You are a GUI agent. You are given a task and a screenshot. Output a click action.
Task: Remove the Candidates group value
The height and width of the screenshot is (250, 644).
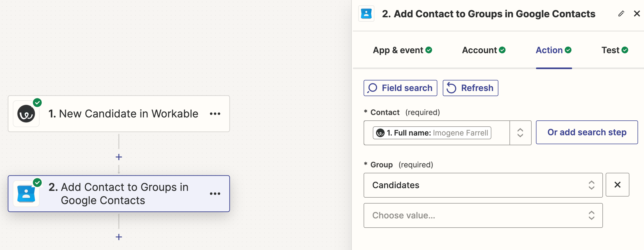617,185
